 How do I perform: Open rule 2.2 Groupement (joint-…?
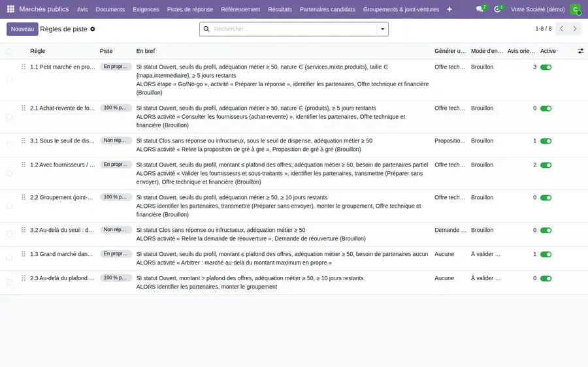(61, 197)
